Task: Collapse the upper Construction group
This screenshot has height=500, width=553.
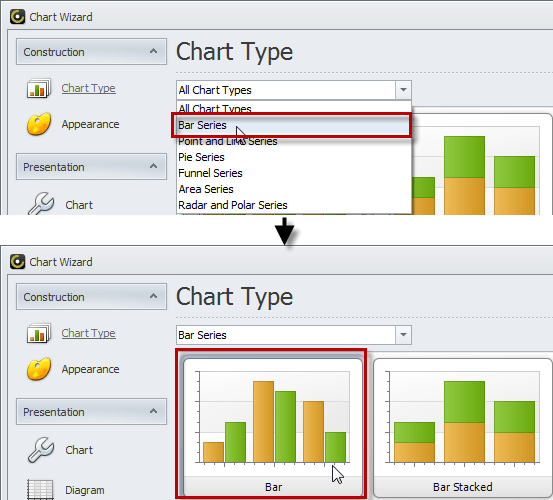Action: [x=153, y=51]
